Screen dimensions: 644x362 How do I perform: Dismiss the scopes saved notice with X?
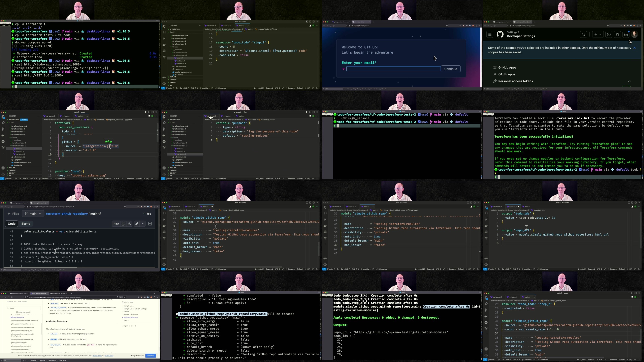point(635,48)
